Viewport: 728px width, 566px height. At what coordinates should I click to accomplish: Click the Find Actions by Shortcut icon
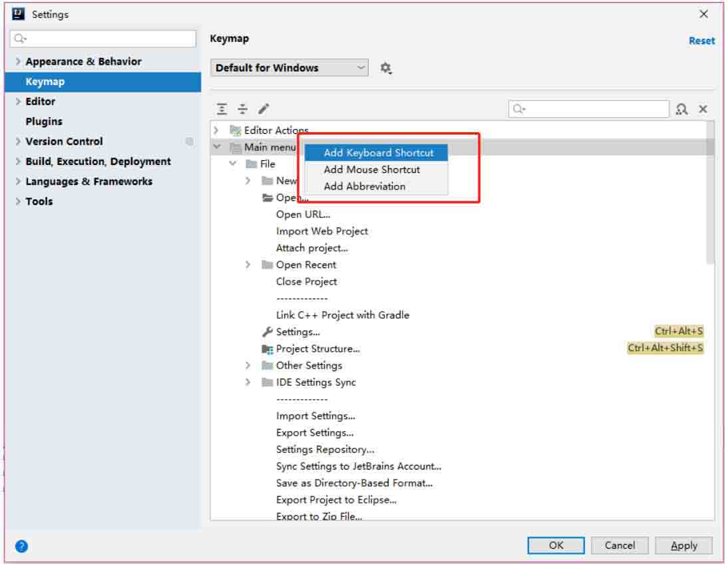click(681, 109)
